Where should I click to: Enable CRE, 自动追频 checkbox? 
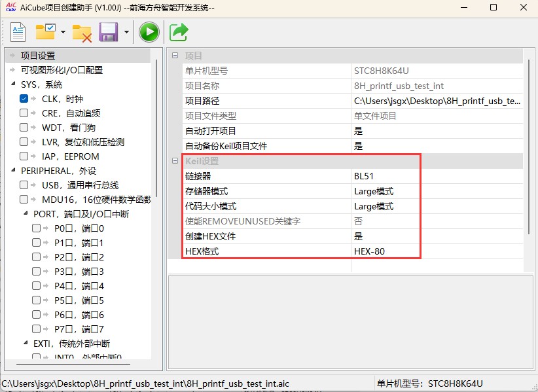coord(24,113)
